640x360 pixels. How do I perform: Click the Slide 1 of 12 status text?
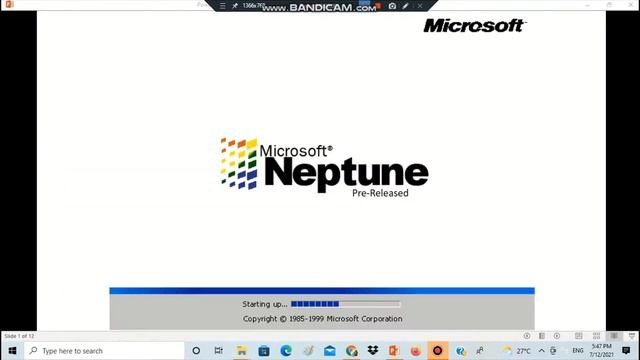[x=19, y=336]
